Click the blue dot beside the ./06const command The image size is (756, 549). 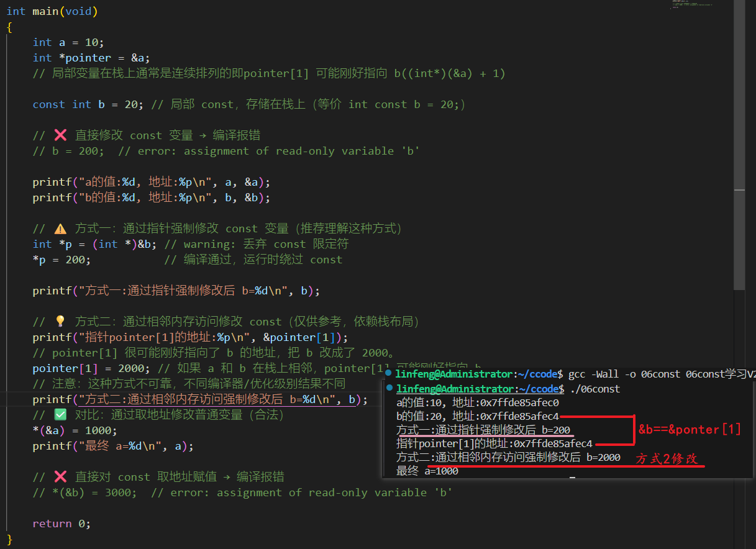click(388, 389)
